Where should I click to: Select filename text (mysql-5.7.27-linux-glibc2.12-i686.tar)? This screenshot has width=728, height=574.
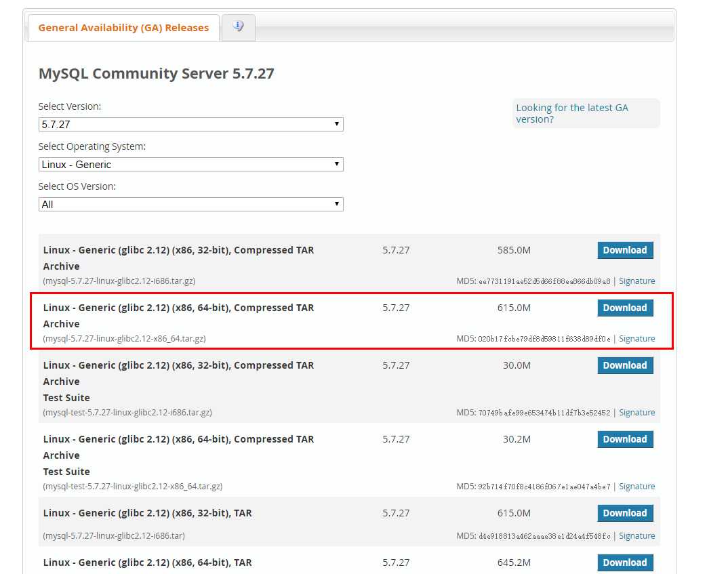(114, 535)
